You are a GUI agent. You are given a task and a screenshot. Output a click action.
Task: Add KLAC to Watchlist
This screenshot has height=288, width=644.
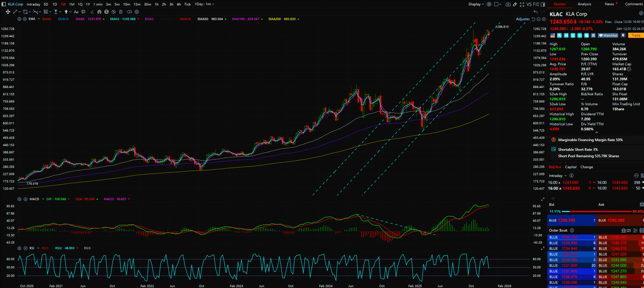(608, 35)
